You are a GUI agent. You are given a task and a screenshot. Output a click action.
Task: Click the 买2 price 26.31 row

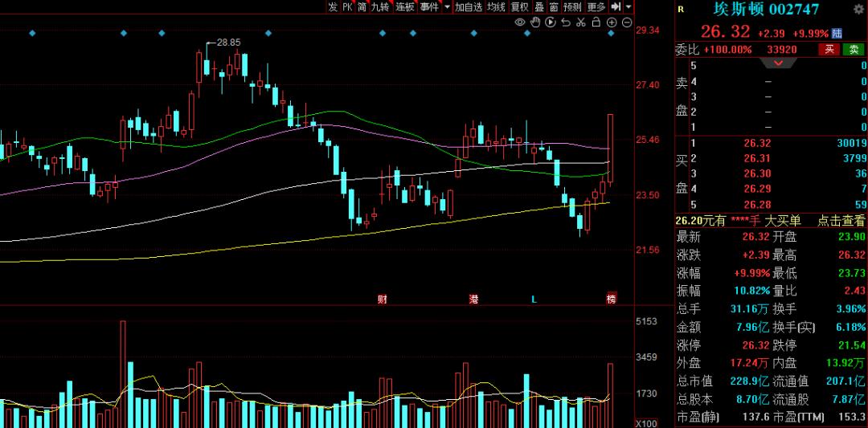pos(757,159)
